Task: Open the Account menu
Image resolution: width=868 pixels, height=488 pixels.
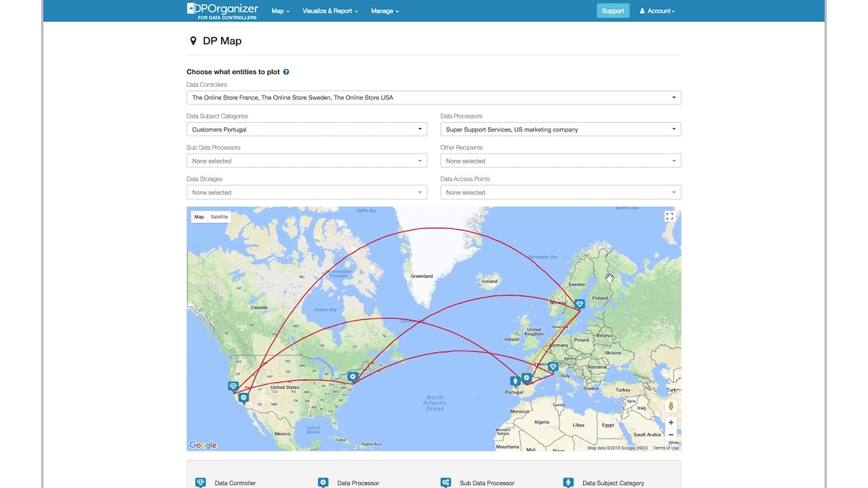Action: (657, 11)
